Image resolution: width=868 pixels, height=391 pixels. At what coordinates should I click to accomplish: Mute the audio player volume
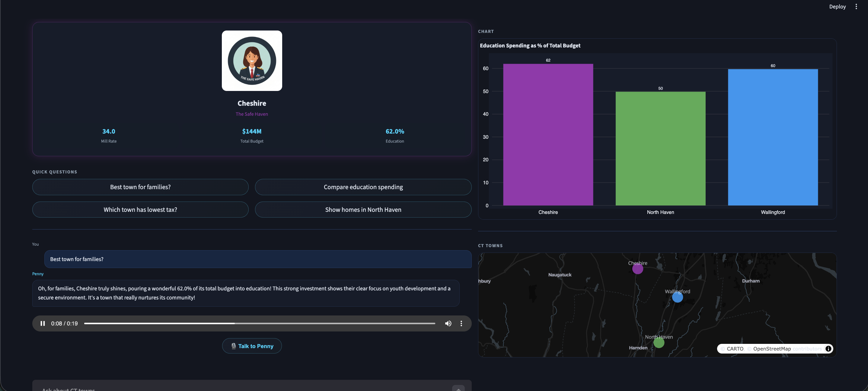click(448, 323)
